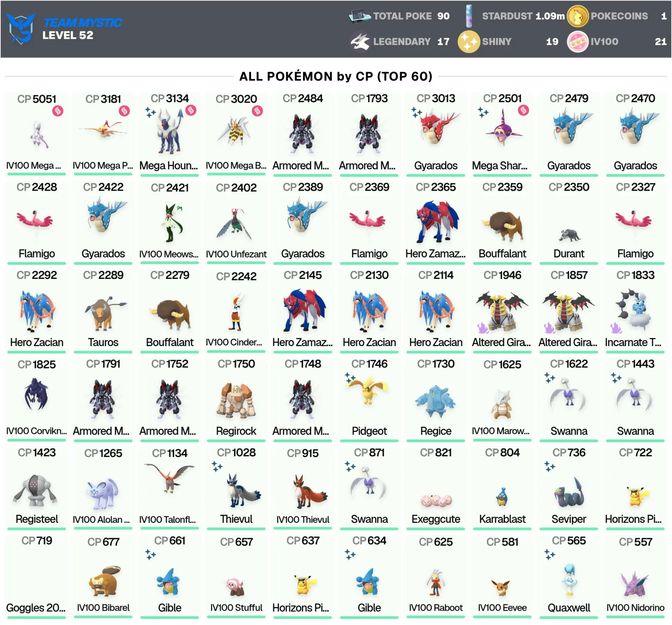Viewport: 672px width, 625px height.
Task: Click shiny sparkles on the Seviper card
Action: [x=549, y=466]
